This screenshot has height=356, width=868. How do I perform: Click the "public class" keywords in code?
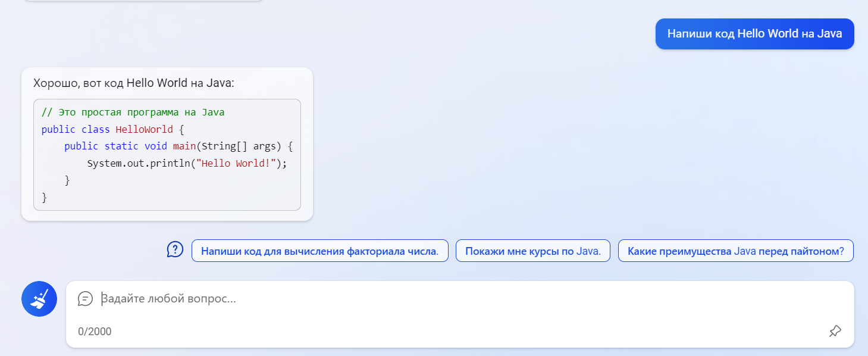[x=76, y=129]
